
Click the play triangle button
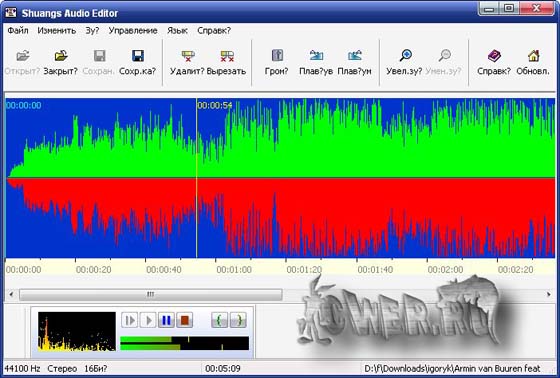(x=148, y=320)
